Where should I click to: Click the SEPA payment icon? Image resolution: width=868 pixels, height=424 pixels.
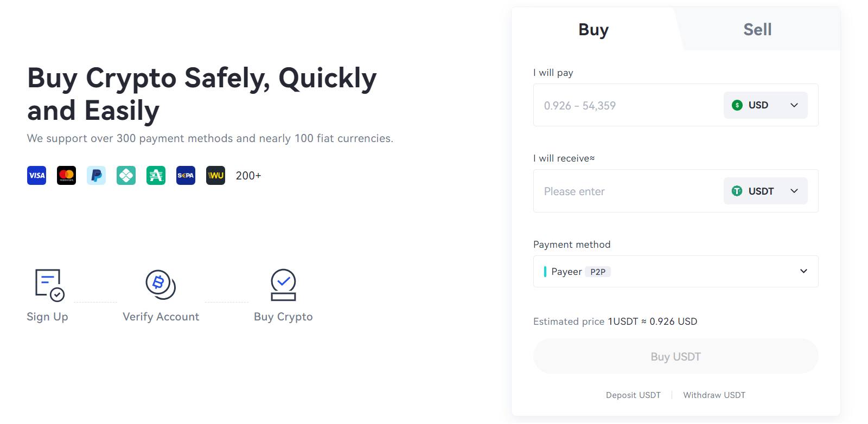pyautogui.click(x=185, y=175)
